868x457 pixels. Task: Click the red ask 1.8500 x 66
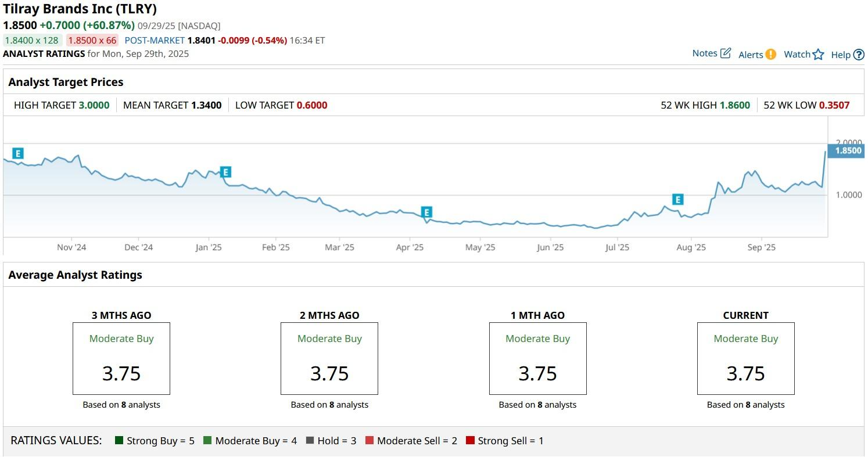click(92, 40)
